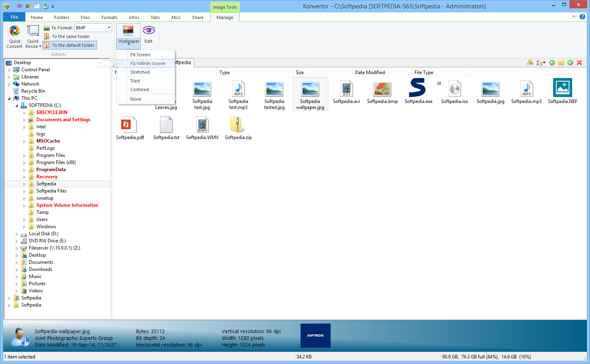Select Softpedia.bmp file icon

point(383,89)
